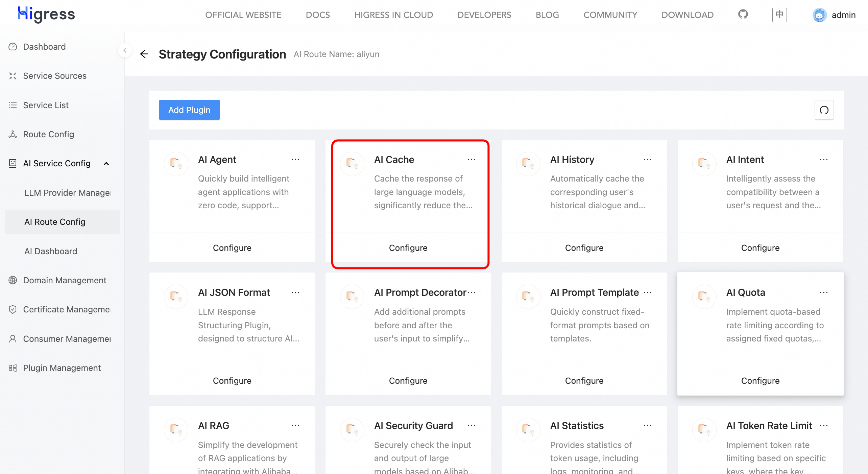Open the AI Statistics plugin card

[x=577, y=426]
